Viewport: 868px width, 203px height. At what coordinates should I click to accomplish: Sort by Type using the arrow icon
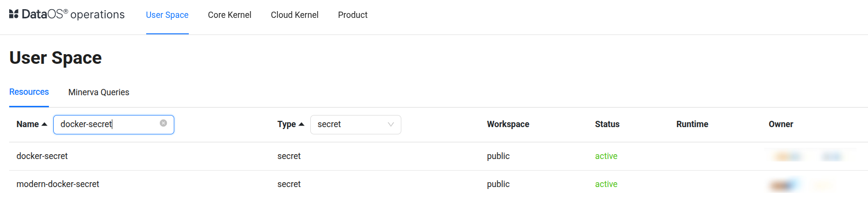tap(302, 124)
